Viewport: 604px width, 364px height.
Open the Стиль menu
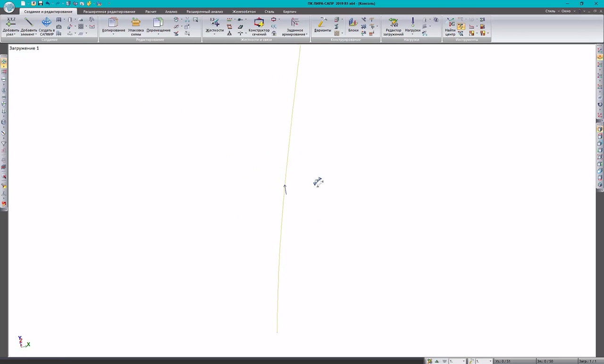pyautogui.click(x=550, y=11)
